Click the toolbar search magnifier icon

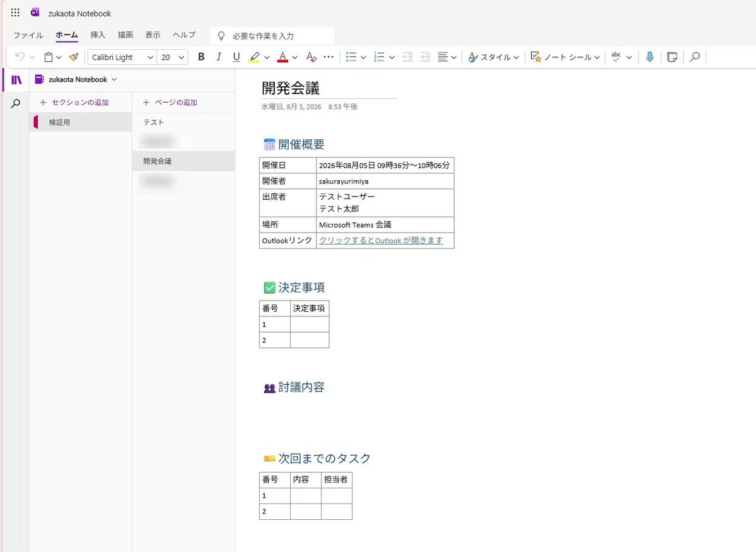695,57
